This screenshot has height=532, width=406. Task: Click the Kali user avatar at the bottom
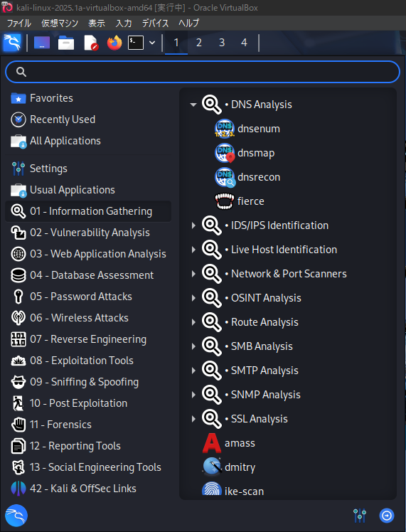point(16,516)
